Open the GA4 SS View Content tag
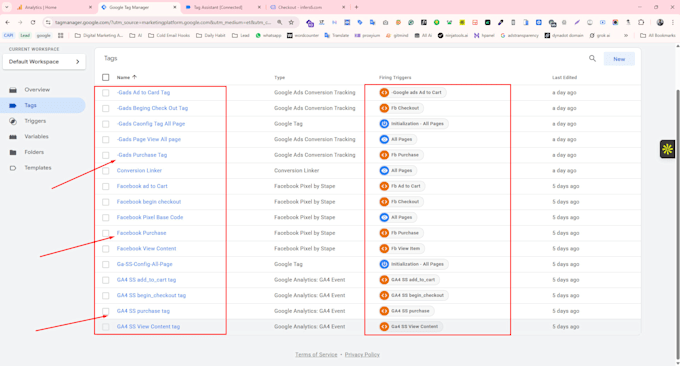The image size is (680, 366). (x=148, y=327)
